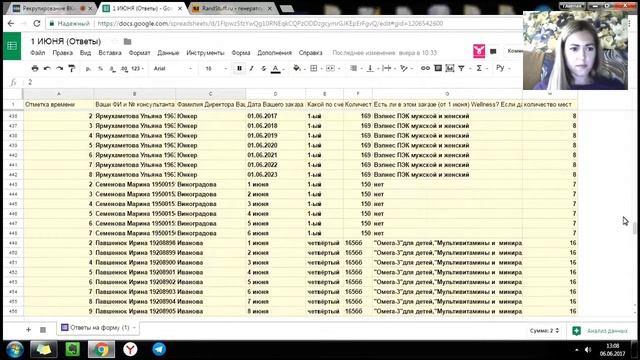Select the Отметка времени header cell
This screenshot has height=360, width=640.
click(x=58, y=104)
